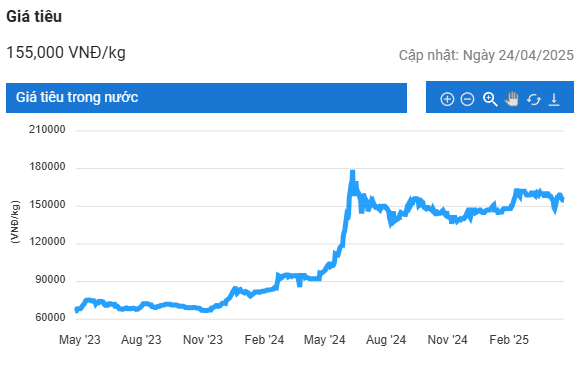Click the 210000 y-axis value label
586x365 pixels.
[x=47, y=130]
